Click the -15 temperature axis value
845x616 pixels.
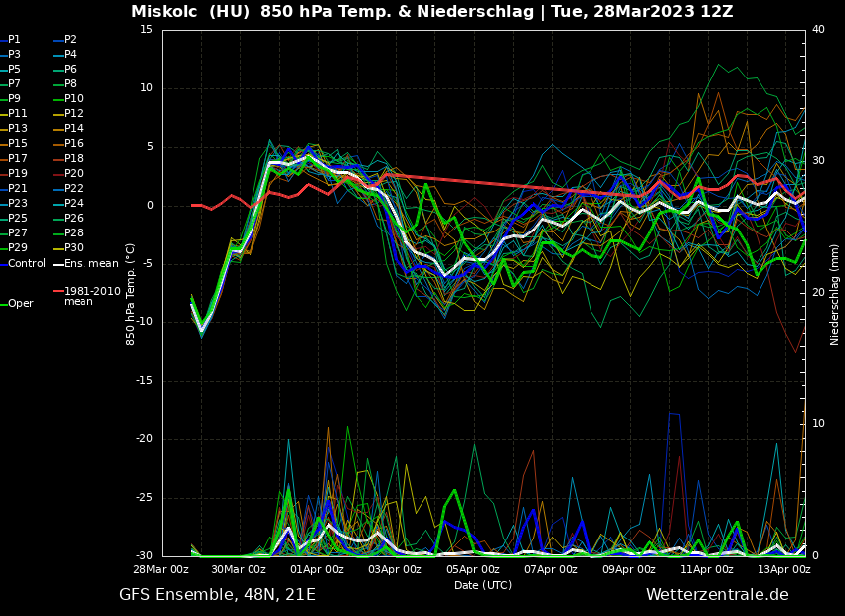pos(145,381)
